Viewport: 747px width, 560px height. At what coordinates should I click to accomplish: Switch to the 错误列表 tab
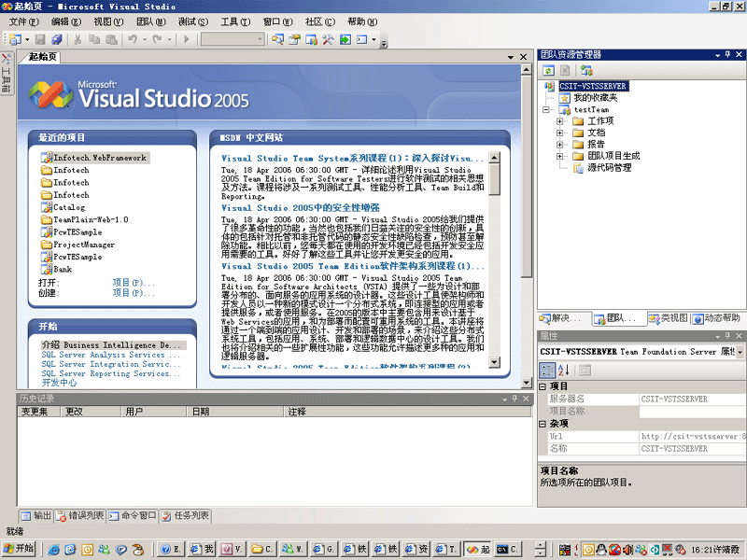pos(80,516)
